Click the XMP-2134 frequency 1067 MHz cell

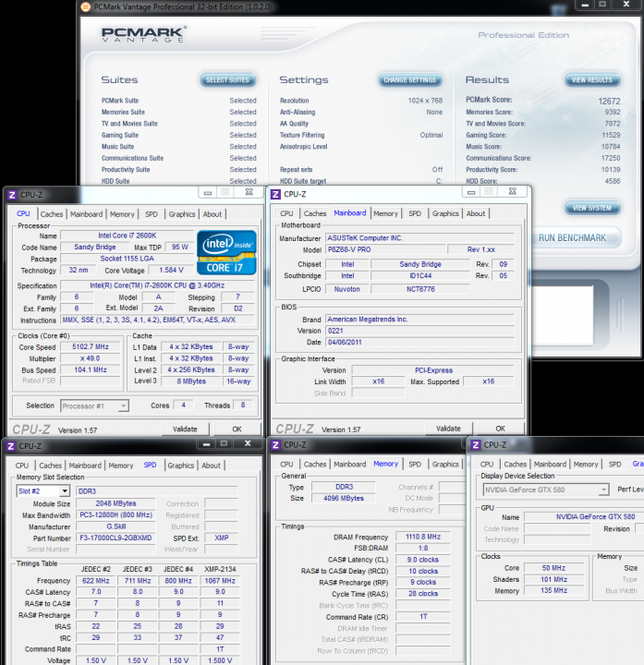(220, 581)
